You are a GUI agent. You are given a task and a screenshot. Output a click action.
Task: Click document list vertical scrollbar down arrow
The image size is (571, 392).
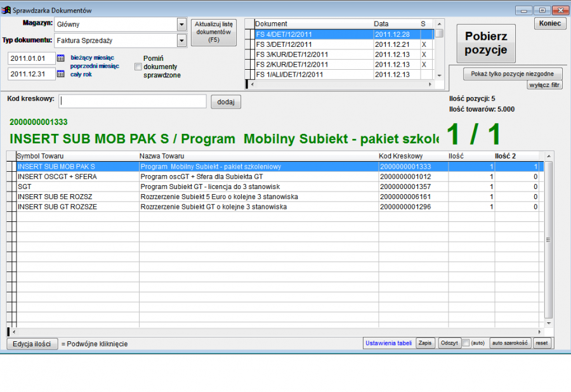click(x=440, y=75)
